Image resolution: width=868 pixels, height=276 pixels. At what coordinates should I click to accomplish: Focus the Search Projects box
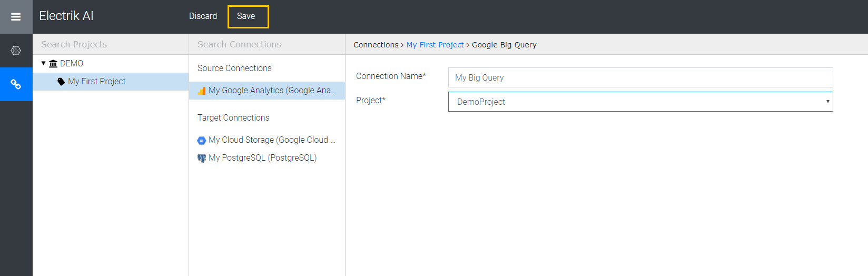click(111, 44)
